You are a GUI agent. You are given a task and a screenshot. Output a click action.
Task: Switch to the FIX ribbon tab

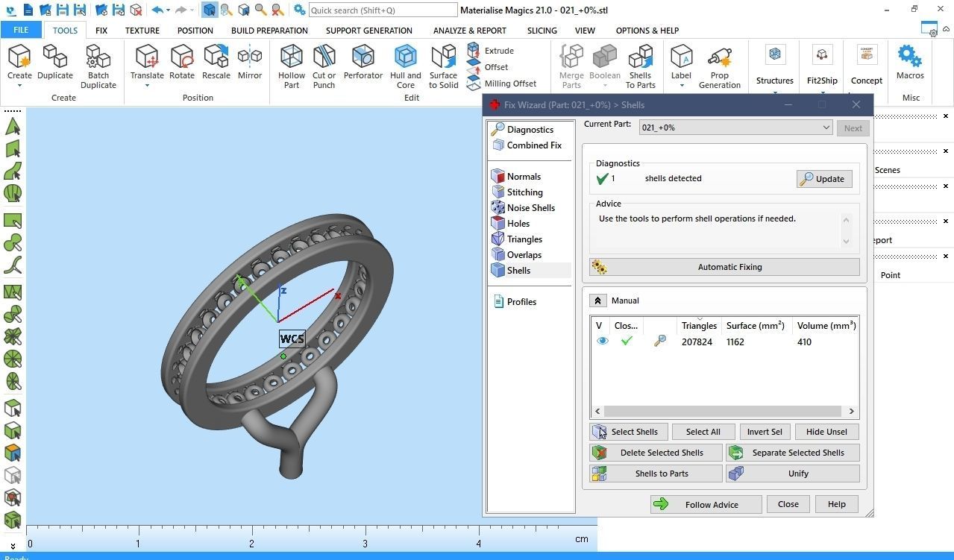tap(101, 31)
